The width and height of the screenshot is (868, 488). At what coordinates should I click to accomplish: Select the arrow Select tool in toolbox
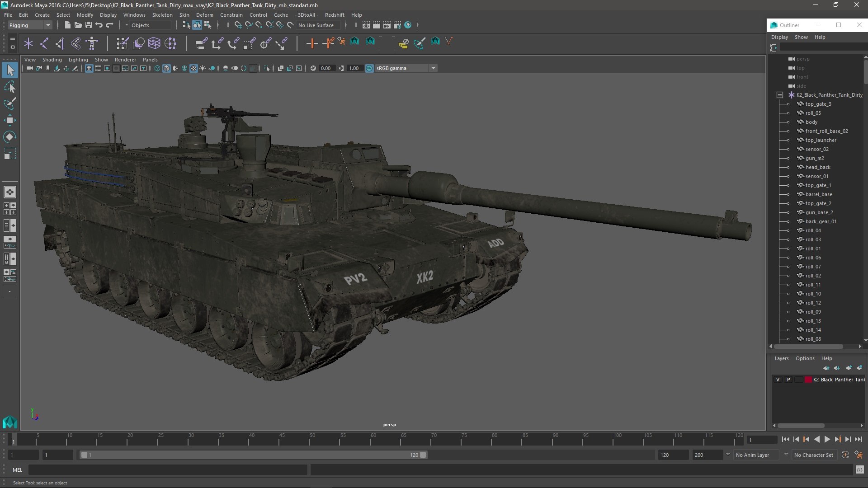[x=10, y=70]
